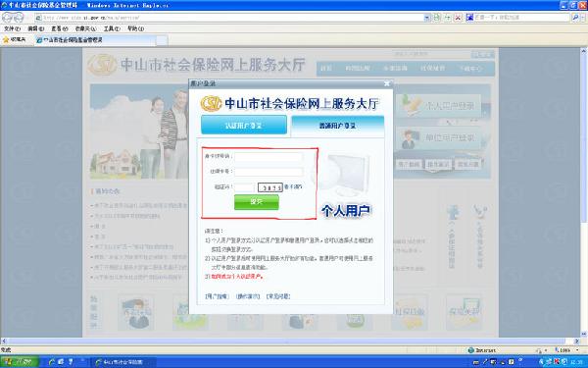Click the favorites star icon
The image size is (588, 368).
[6, 39]
